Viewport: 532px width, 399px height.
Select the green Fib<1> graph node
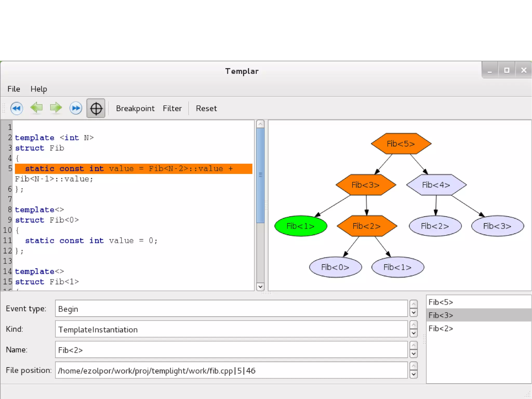pyautogui.click(x=301, y=226)
